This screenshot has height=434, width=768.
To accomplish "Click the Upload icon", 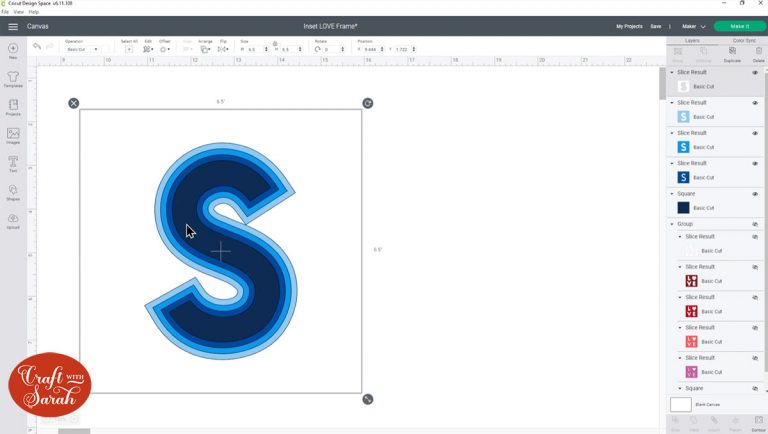I will pos(13,218).
